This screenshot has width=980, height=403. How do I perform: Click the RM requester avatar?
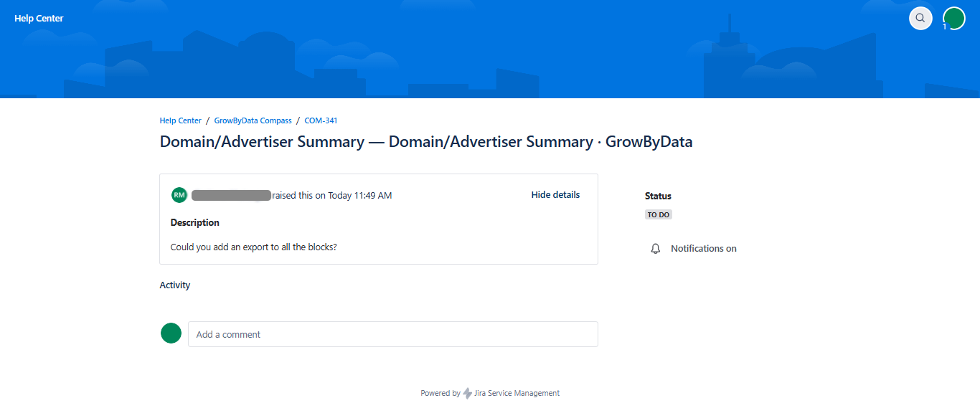pos(179,195)
